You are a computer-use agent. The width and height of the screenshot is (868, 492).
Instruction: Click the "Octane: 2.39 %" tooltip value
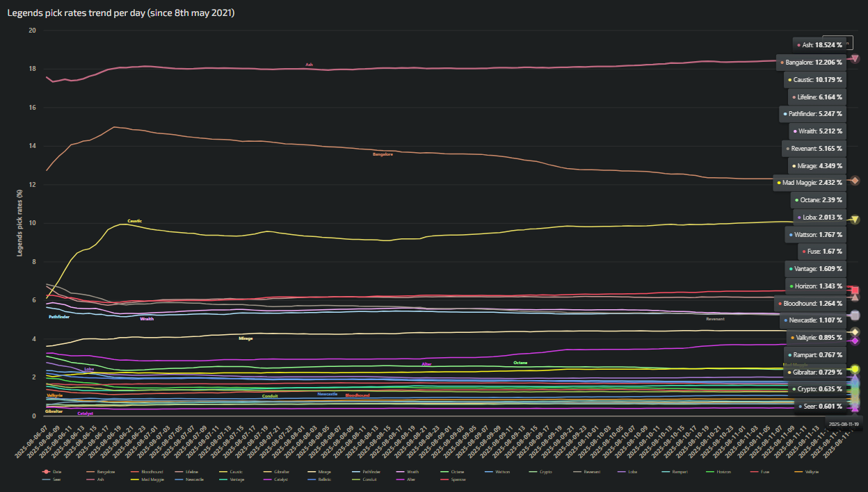tap(819, 200)
